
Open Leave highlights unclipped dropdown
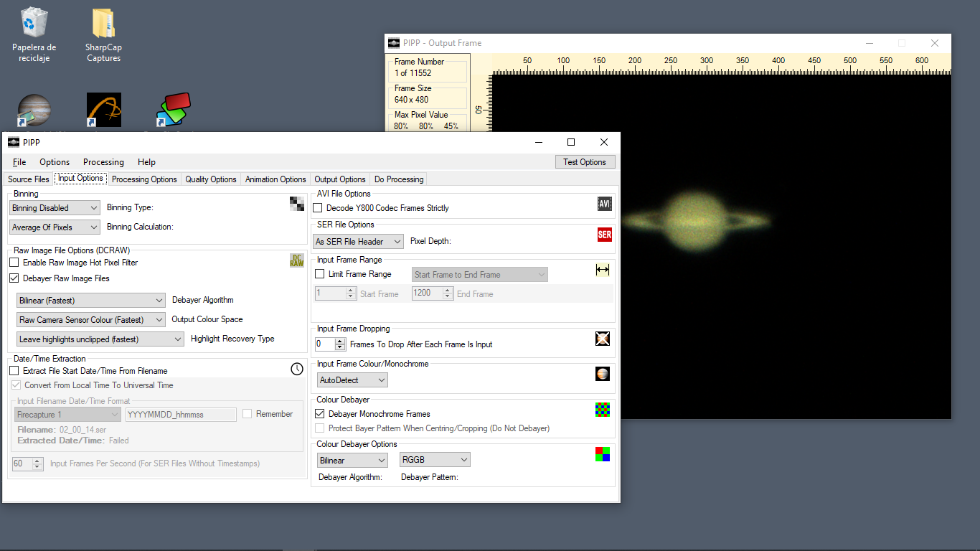pyautogui.click(x=100, y=339)
